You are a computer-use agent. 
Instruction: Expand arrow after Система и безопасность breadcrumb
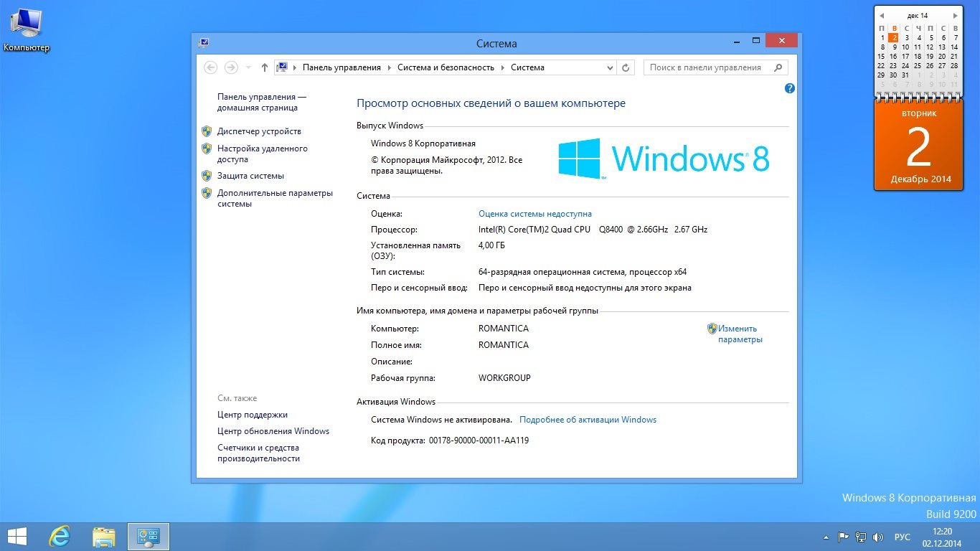pos(503,67)
